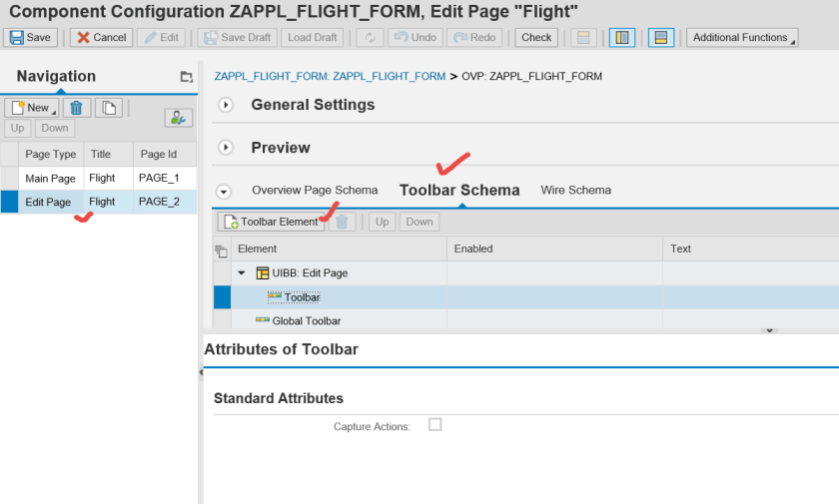Delete the selected page with trash icon
839x504 pixels.
pos(76,108)
